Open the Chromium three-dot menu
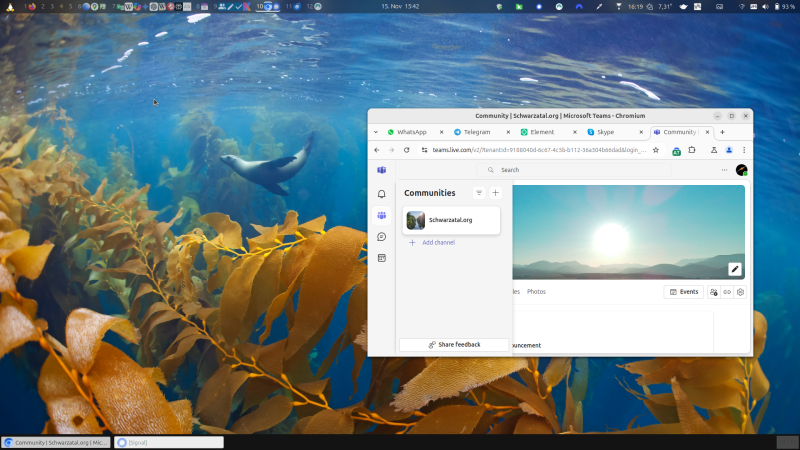The image size is (800, 450). click(744, 150)
